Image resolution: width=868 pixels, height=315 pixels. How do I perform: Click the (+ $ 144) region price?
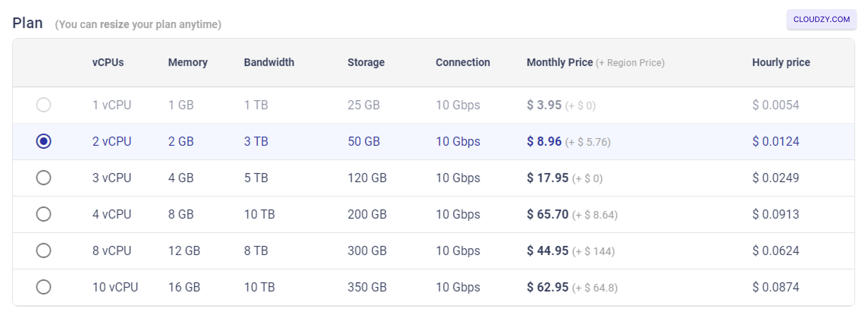pyautogui.click(x=594, y=251)
